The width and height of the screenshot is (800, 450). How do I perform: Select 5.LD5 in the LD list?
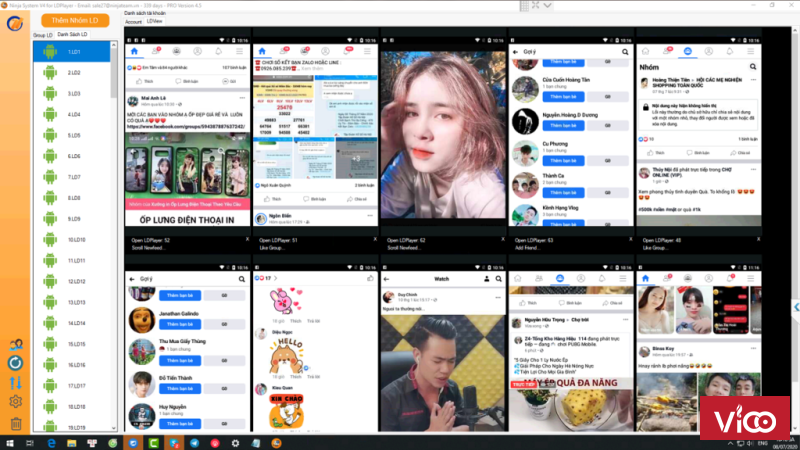[71, 135]
